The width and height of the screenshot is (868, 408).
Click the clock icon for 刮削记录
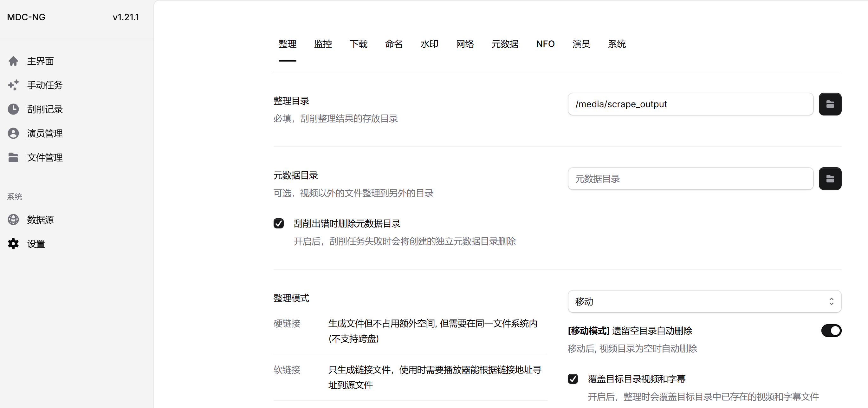tap(13, 109)
